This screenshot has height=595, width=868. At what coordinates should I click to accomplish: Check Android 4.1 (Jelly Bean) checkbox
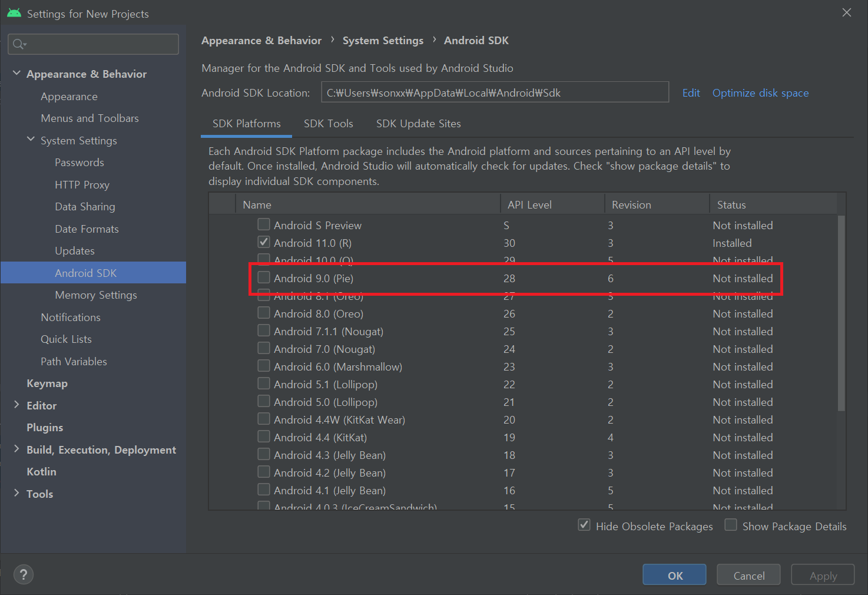tap(264, 490)
